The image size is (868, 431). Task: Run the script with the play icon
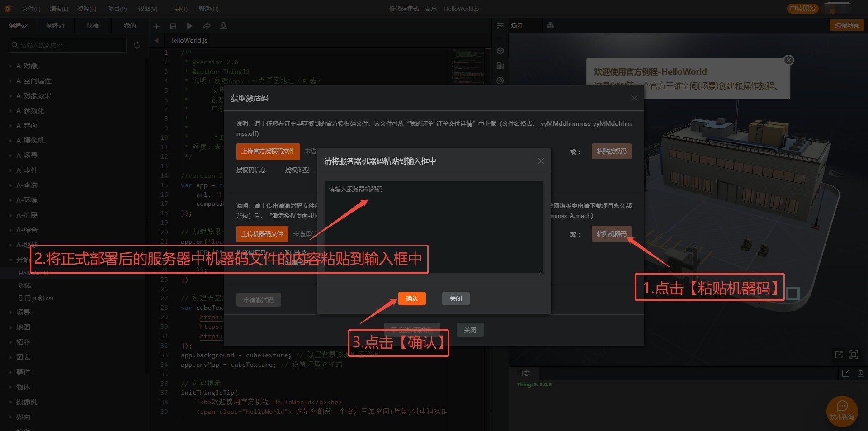click(190, 26)
